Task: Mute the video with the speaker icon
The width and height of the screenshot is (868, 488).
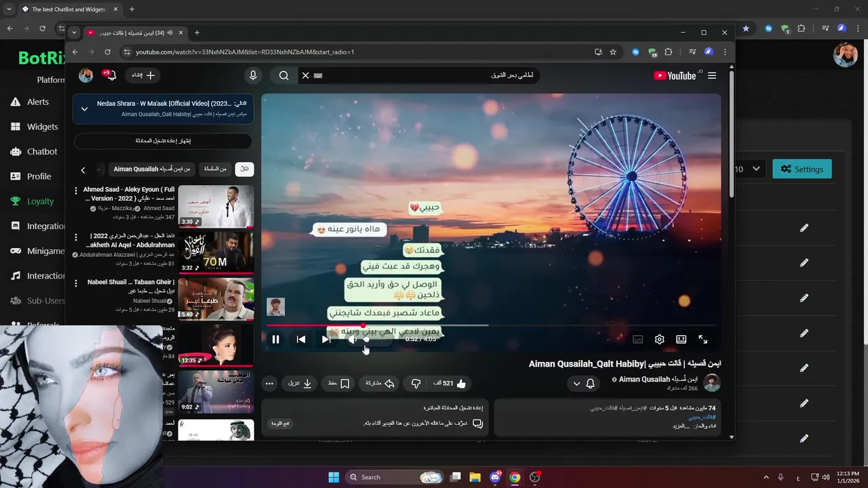Action: point(352,340)
